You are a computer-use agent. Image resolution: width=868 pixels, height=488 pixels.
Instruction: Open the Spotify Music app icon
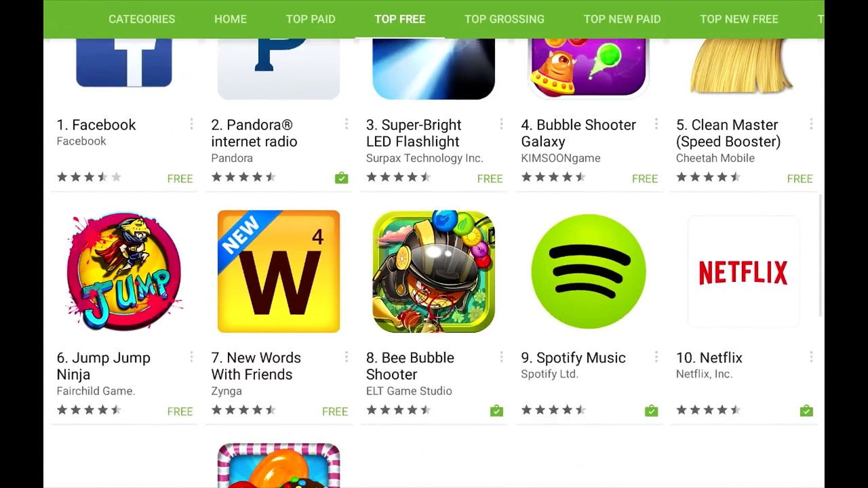pyautogui.click(x=589, y=271)
